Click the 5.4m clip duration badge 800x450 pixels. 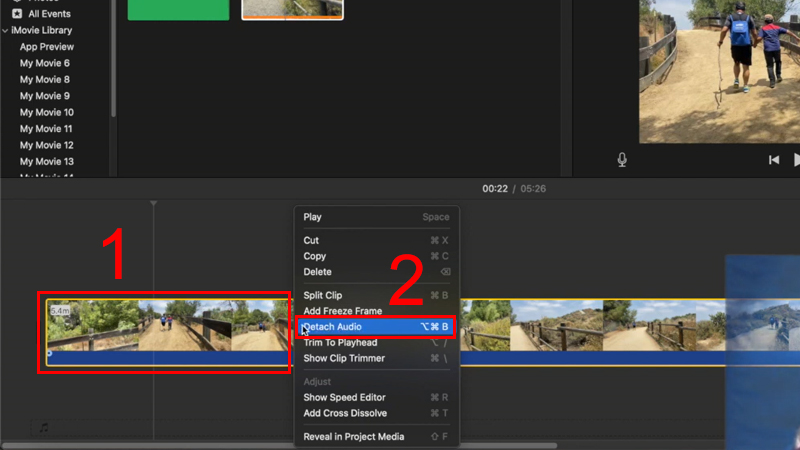click(60, 310)
